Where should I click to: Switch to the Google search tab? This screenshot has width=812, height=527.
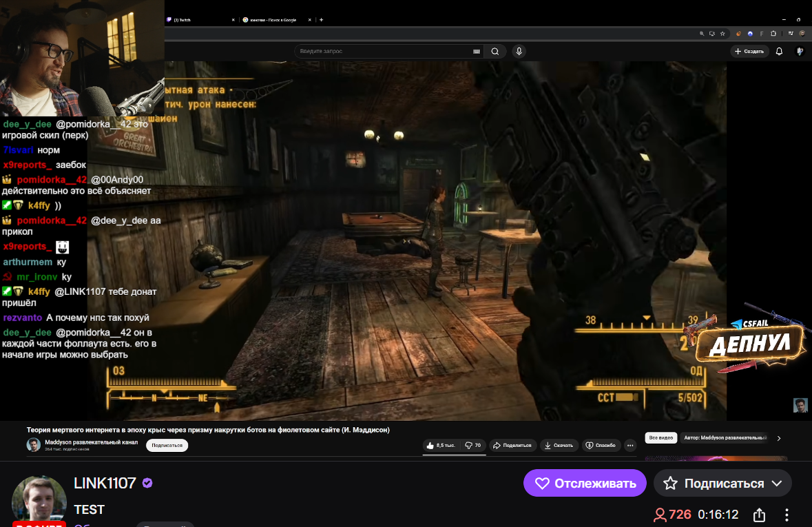(x=277, y=20)
